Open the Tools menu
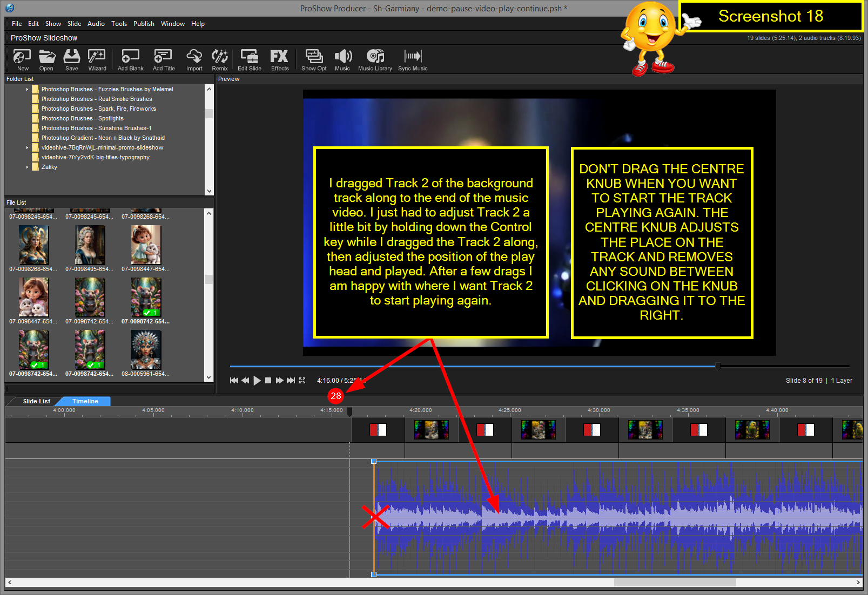This screenshot has width=868, height=595. [119, 24]
